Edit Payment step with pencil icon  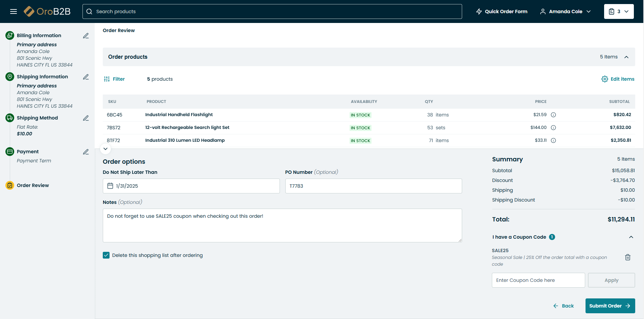86,152
